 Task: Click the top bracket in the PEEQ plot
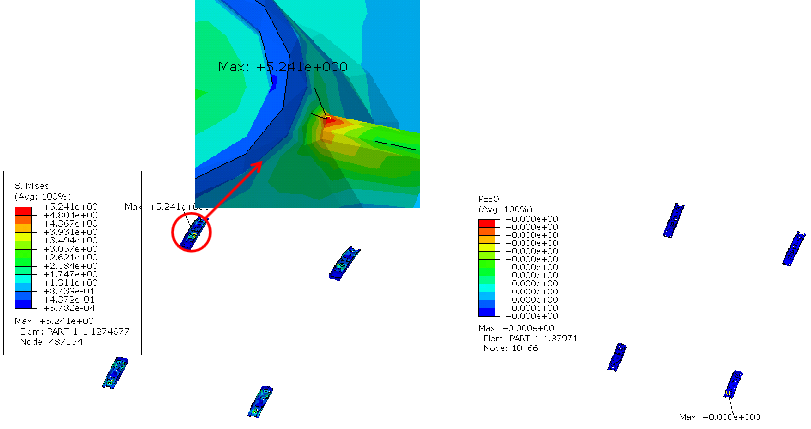pyautogui.click(x=674, y=220)
